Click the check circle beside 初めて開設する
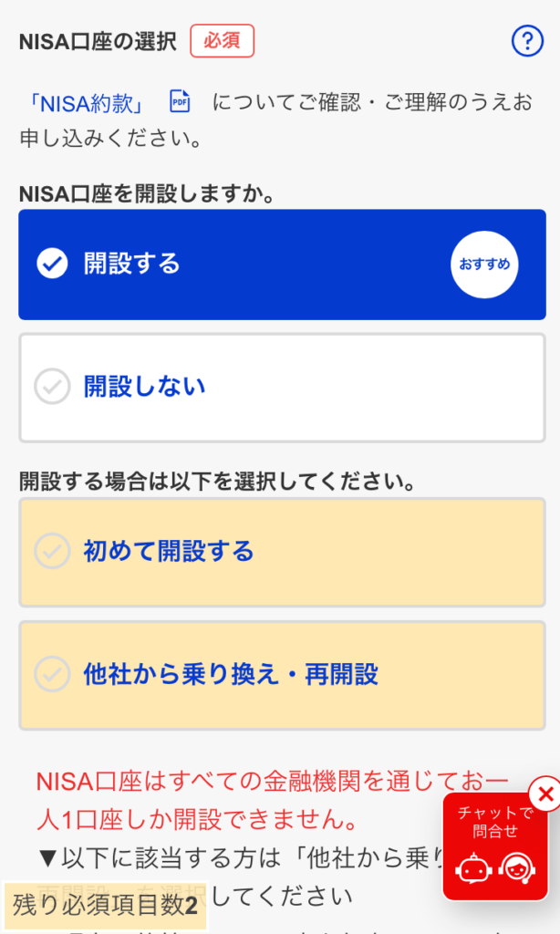Image resolution: width=560 pixels, height=934 pixels. click(52, 552)
